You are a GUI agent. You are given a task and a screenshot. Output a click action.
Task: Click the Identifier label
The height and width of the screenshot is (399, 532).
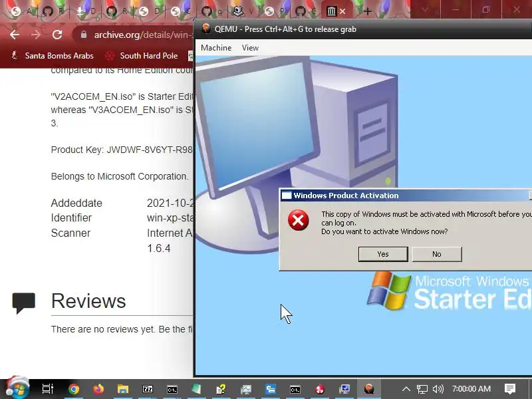(x=71, y=218)
